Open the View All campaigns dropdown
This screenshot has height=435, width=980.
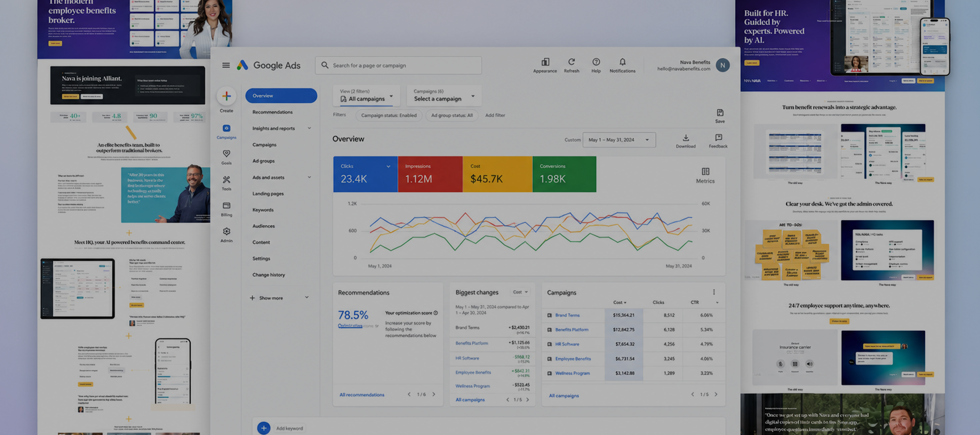pyautogui.click(x=366, y=96)
